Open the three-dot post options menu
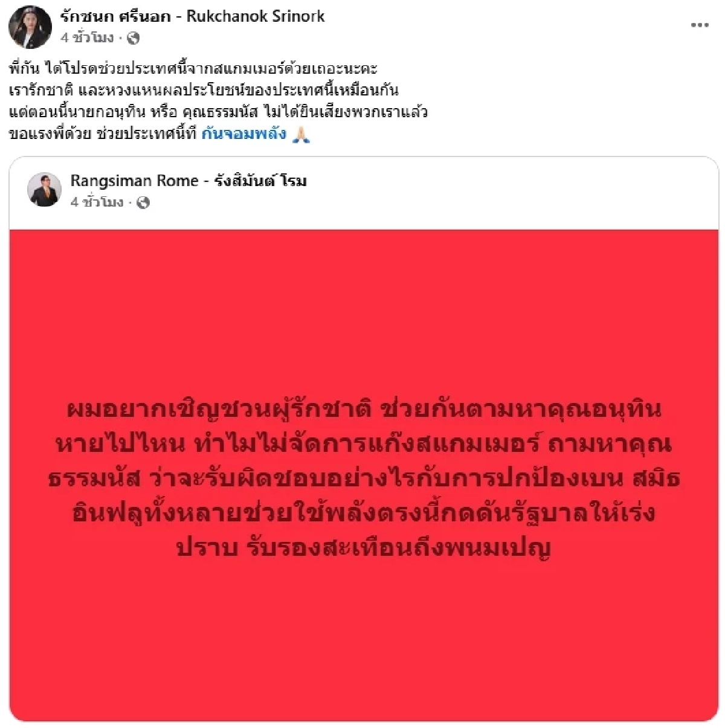 700,25
